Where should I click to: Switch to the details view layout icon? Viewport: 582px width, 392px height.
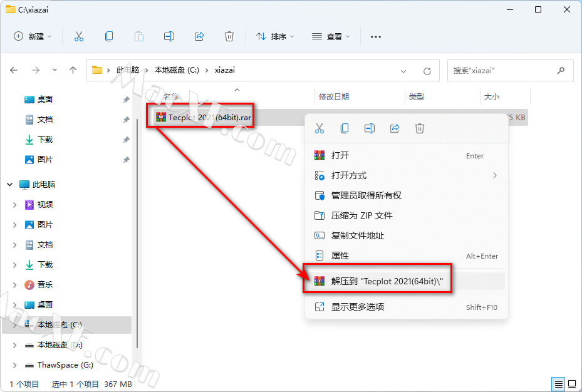click(559, 384)
